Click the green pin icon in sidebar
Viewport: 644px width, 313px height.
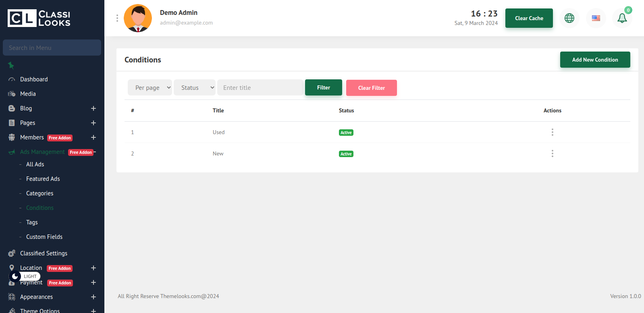tap(11, 65)
